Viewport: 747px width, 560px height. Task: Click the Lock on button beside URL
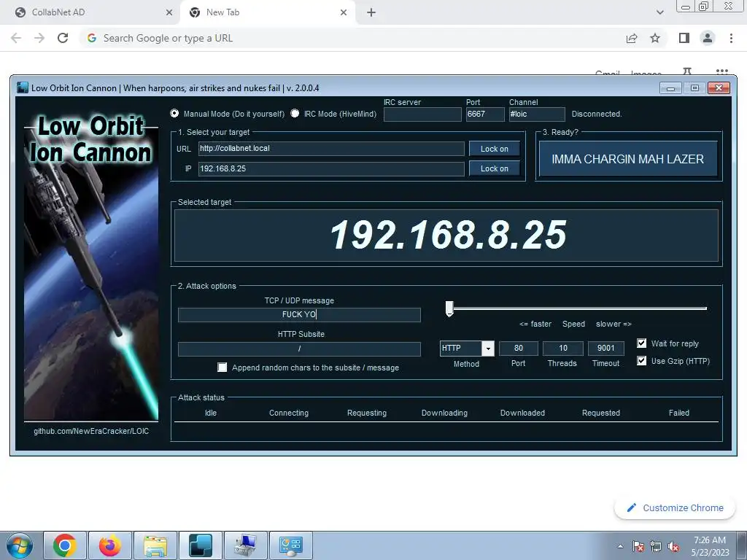tap(494, 149)
